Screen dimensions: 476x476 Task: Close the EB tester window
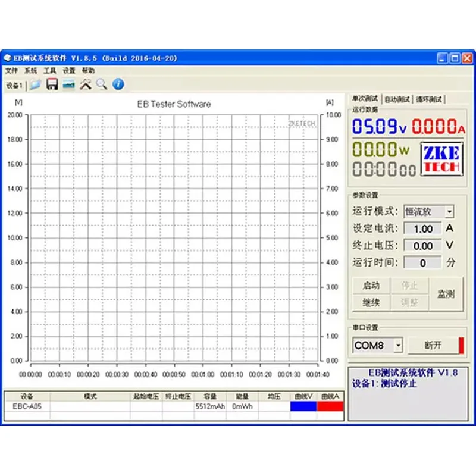[x=467, y=58]
